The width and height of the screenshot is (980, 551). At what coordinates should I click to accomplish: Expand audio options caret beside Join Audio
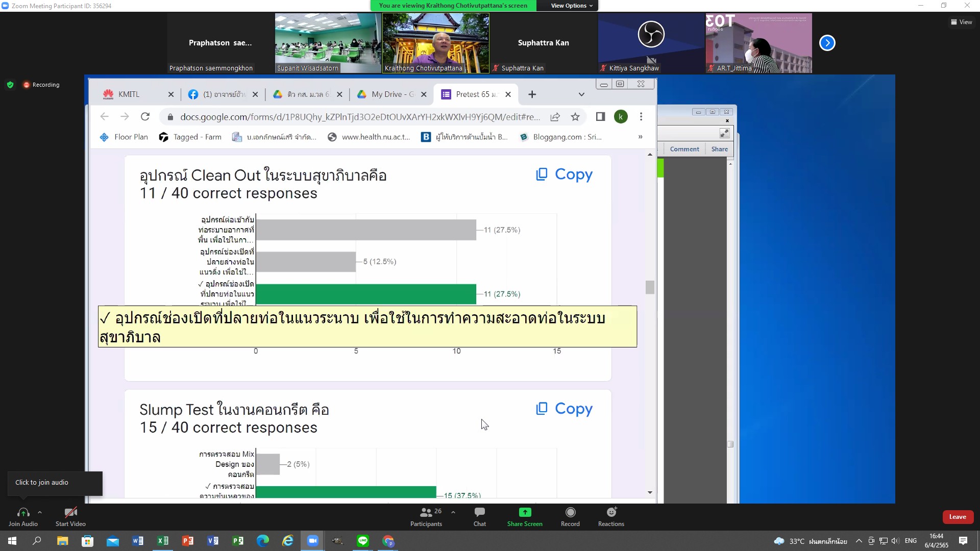pyautogui.click(x=40, y=512)
